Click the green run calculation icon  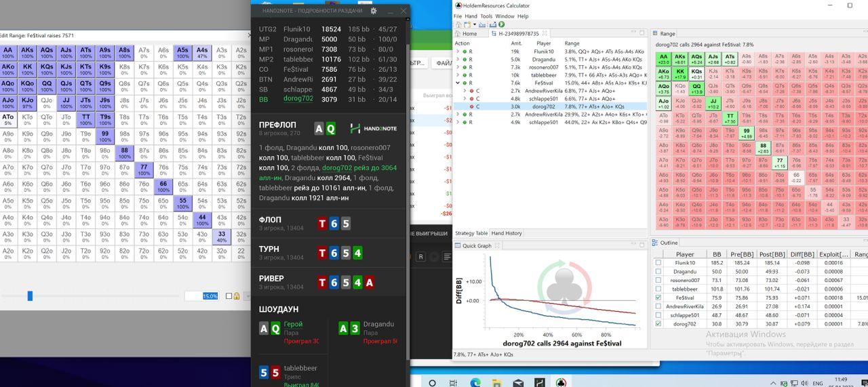(x=502, y=24)
